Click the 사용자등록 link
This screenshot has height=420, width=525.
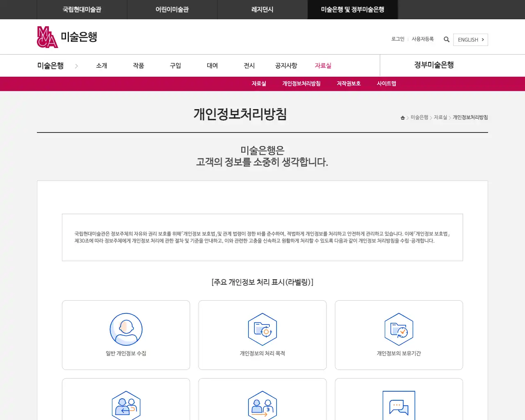point(422,39)
